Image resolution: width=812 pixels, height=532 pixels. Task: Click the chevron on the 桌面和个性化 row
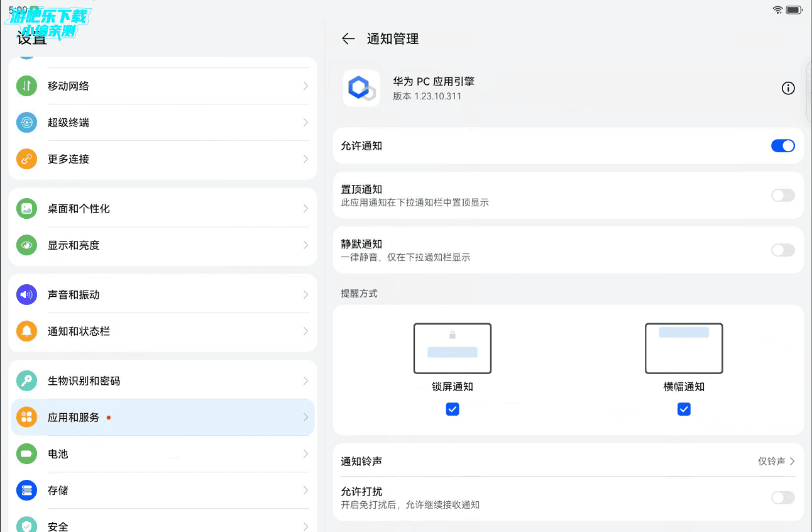[x=305, y=209]
